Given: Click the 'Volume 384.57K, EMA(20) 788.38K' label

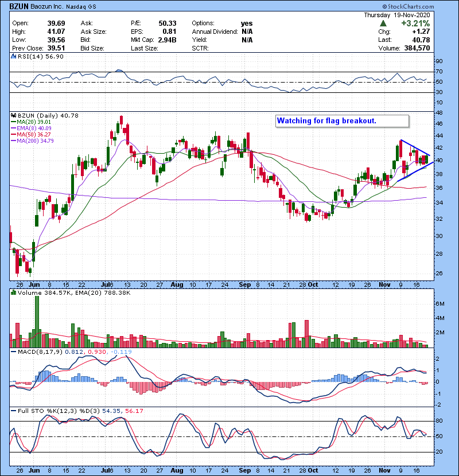Looking at the screenshot, I should [74, 292].
